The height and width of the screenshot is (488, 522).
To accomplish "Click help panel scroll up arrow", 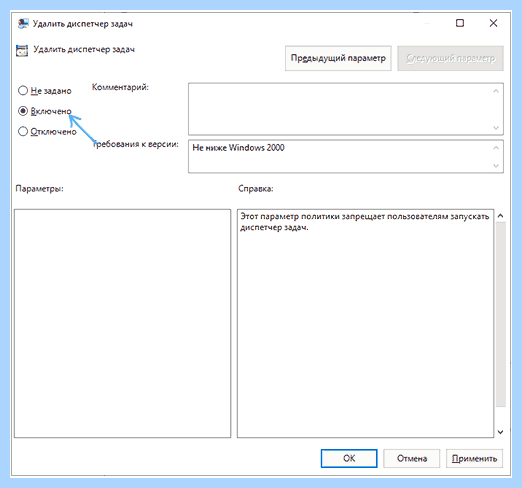I will tap(500, 216).
